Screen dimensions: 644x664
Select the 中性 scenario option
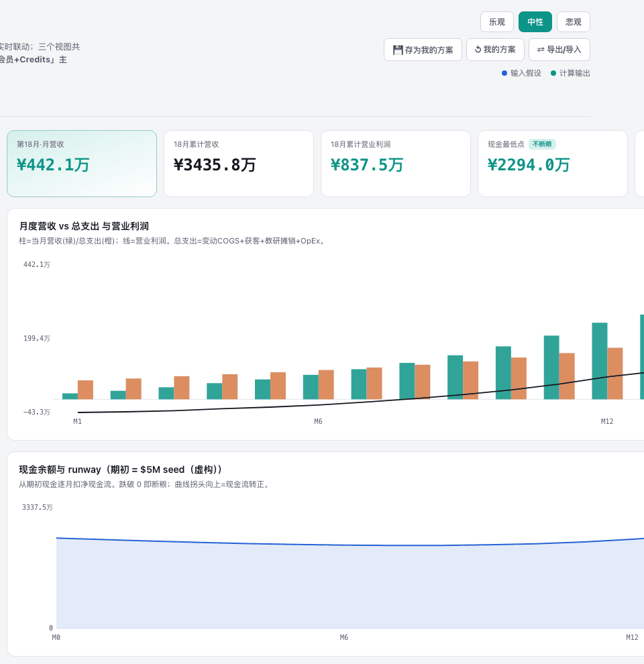point(535,21)
